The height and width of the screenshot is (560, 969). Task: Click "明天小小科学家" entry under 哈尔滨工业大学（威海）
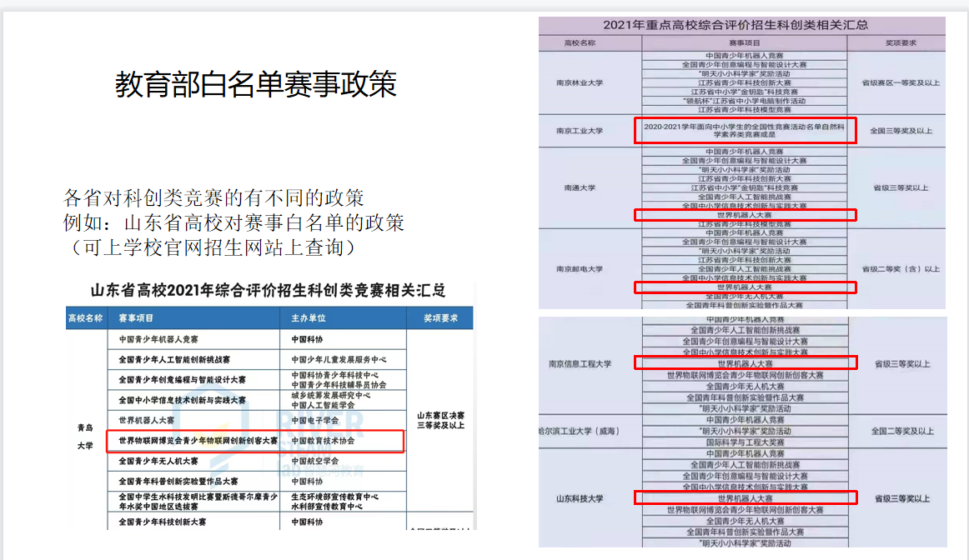[746, 432]
